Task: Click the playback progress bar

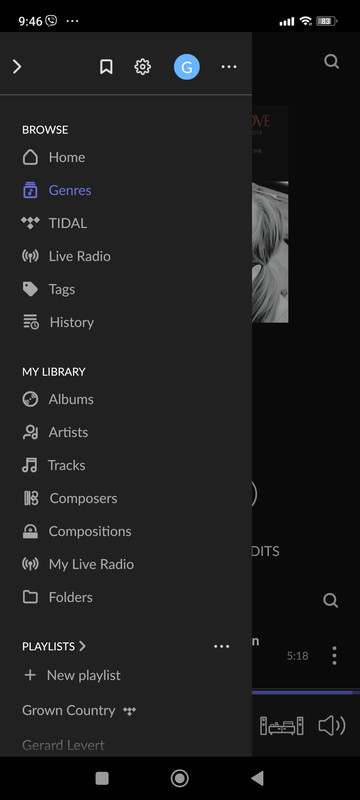Action: (x=306, y=692)
